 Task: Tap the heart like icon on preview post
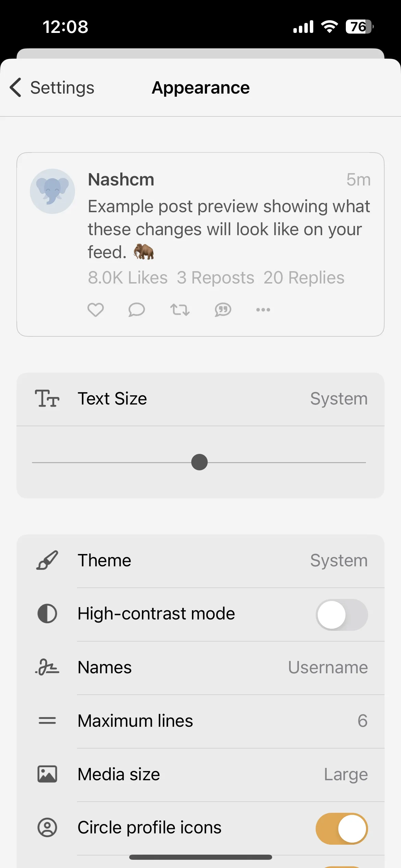96,310
